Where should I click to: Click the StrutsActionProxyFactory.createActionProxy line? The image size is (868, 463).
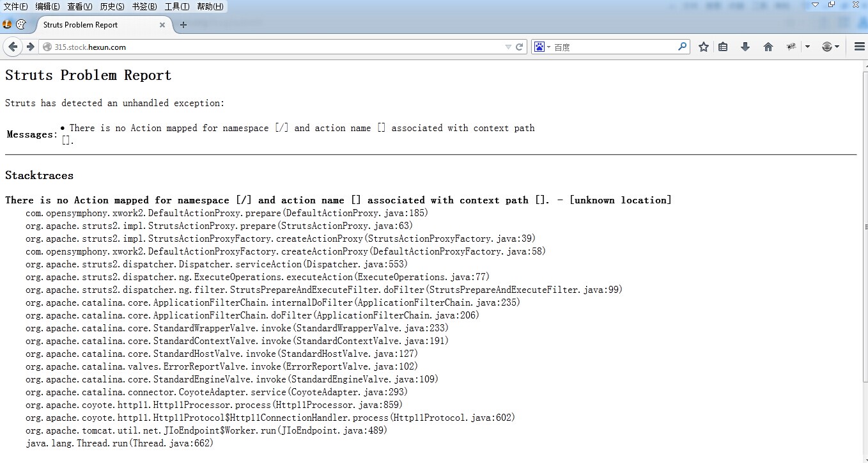coord(281,239)
